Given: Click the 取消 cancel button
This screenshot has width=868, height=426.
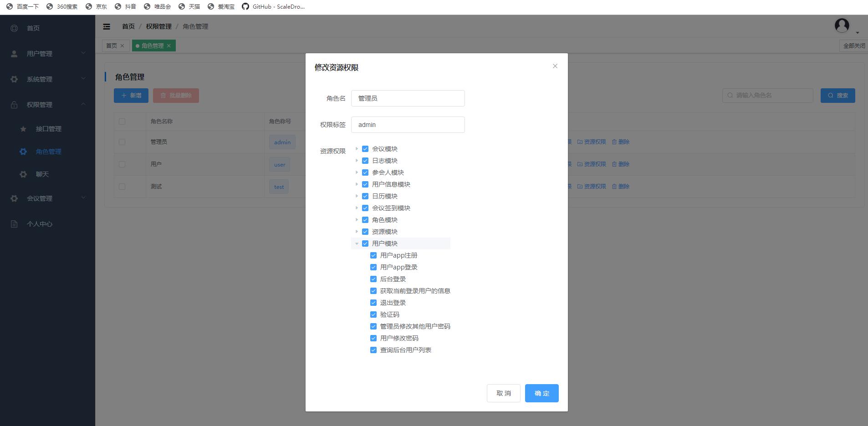Looking at the screenshot, I should [x=503, y=393].
